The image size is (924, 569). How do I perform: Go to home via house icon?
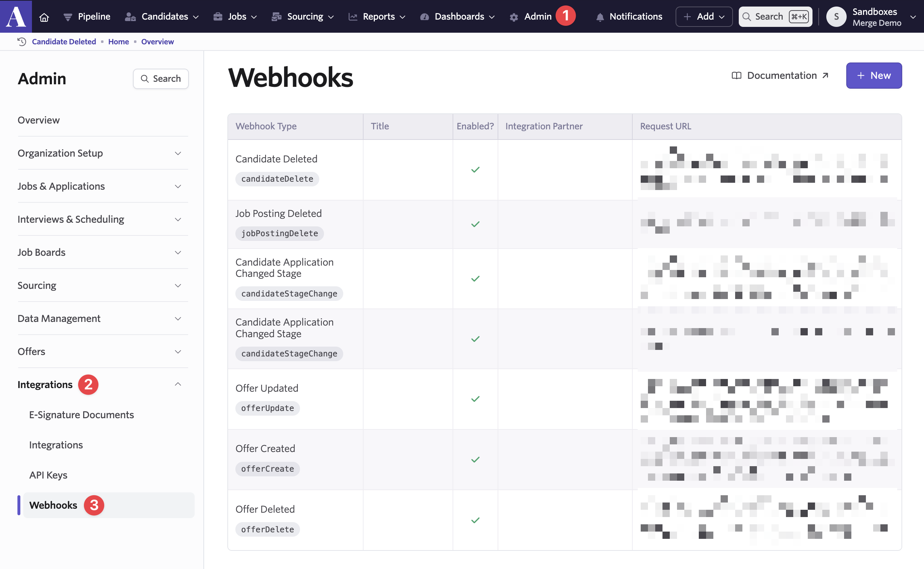tap(44, 17)
